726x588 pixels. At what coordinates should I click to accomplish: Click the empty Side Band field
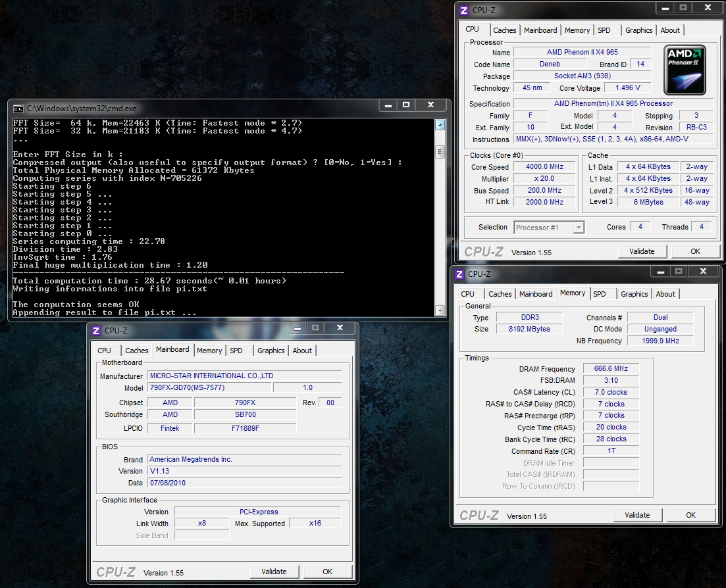(x=202, y=535)
